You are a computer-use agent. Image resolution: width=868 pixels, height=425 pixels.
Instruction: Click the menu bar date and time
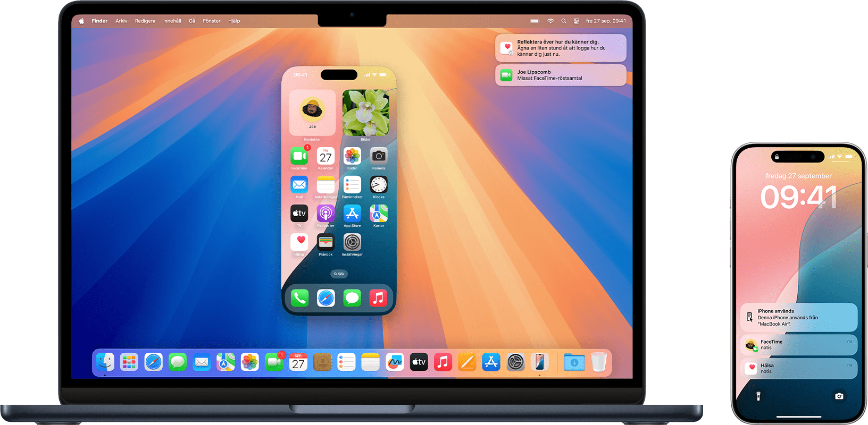(x=606, y=21)
